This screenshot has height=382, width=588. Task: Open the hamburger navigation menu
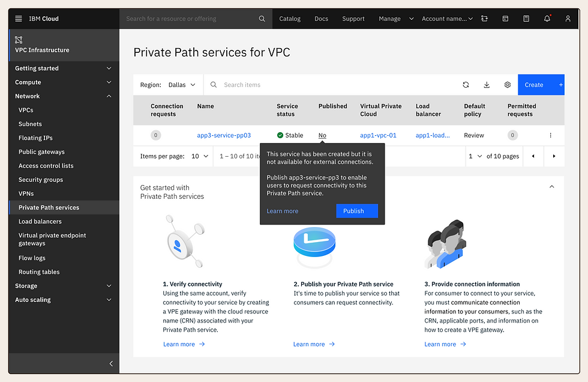click(19, 19)
